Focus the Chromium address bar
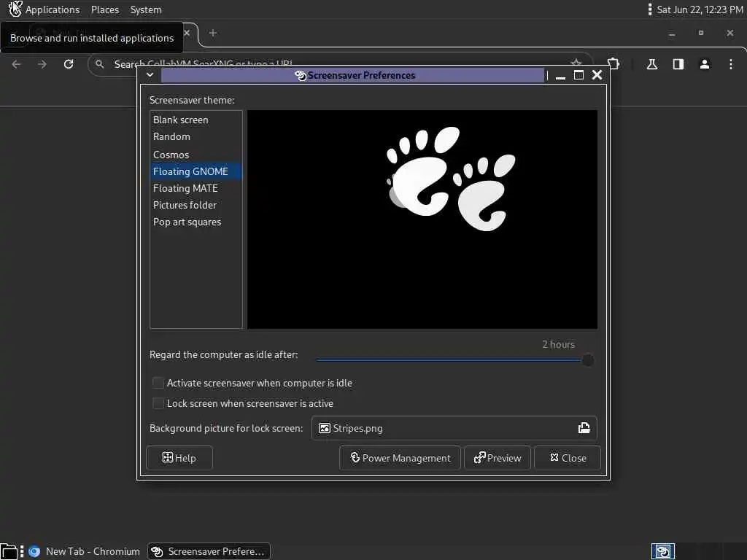747x560 pixels. (339, 64)
